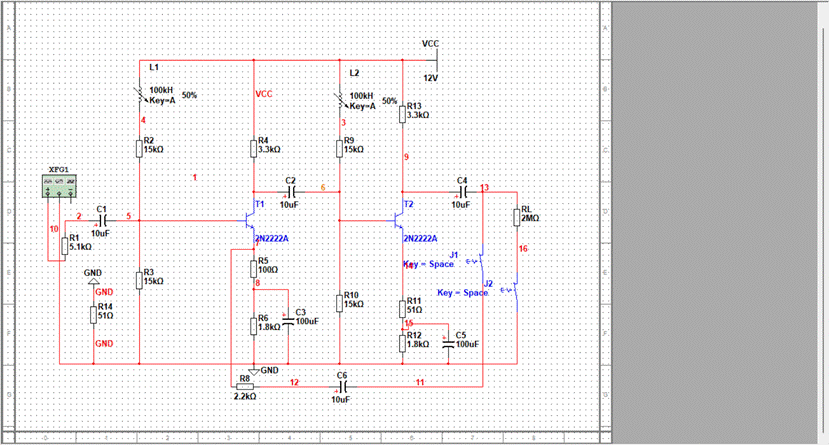Click the Key = Space label of J1
The width and height of the screenshot is (829, 445).
tap(428, 264)
